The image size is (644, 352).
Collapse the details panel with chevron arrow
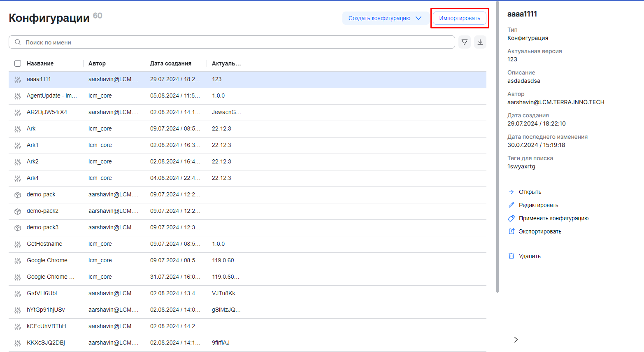(516, 340)
